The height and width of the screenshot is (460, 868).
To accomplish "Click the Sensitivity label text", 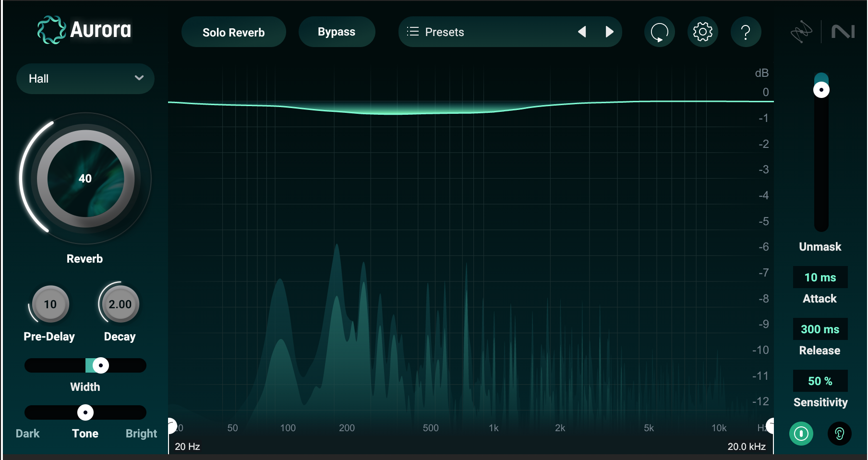I will (x=820, y=402).
